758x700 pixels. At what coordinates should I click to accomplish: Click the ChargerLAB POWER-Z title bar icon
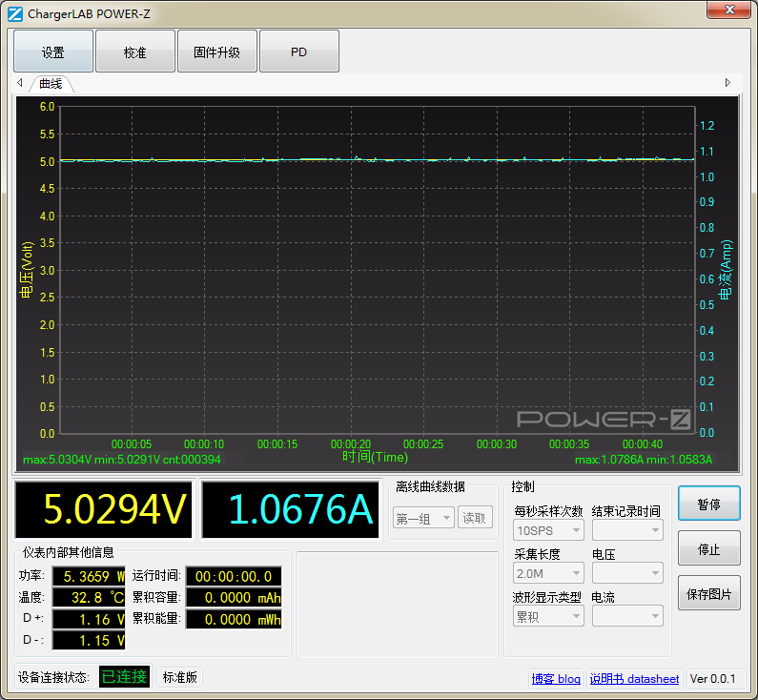point(15,14)
